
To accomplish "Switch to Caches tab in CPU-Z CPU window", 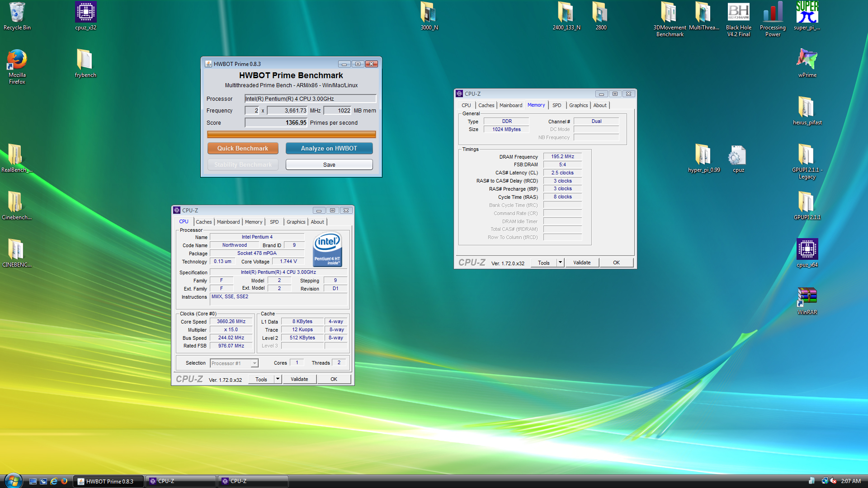I will [x=203, y=222].
